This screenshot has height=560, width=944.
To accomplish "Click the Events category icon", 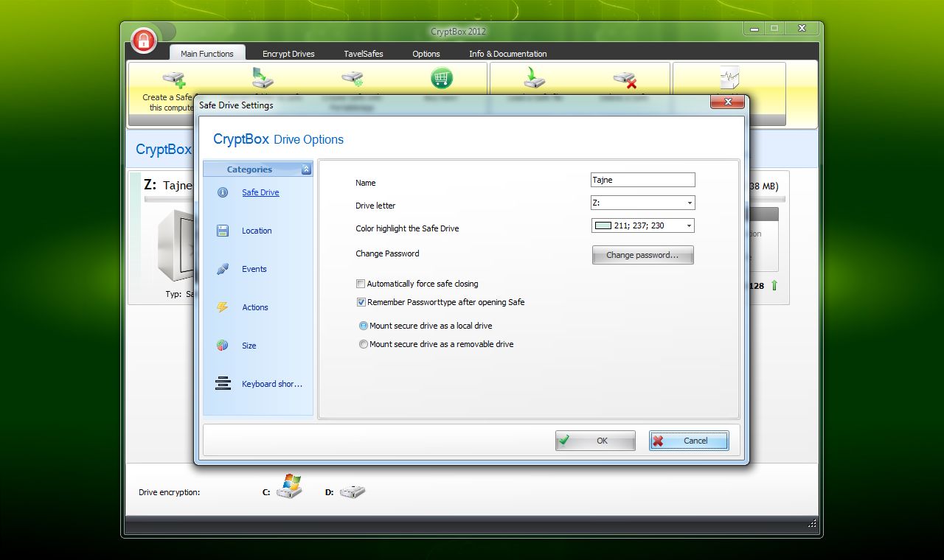I will click(x=223, y=269).
